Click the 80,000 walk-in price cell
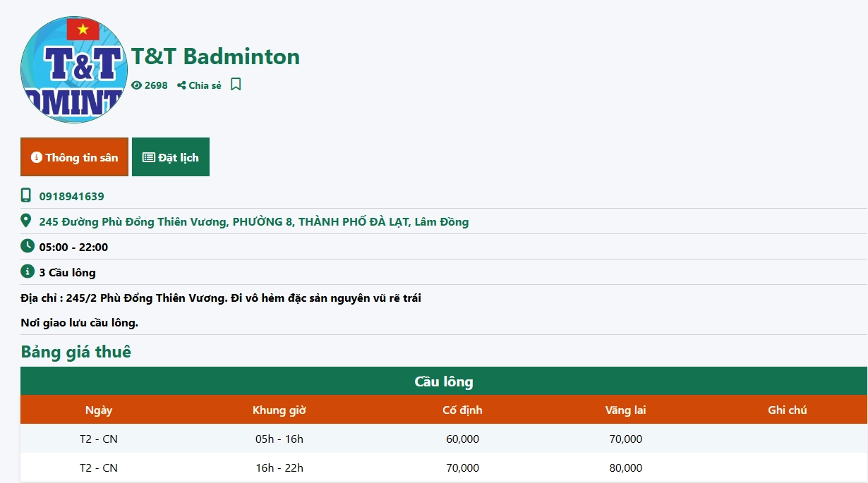Viewport: 868px width, 483px height. point(626,467)
